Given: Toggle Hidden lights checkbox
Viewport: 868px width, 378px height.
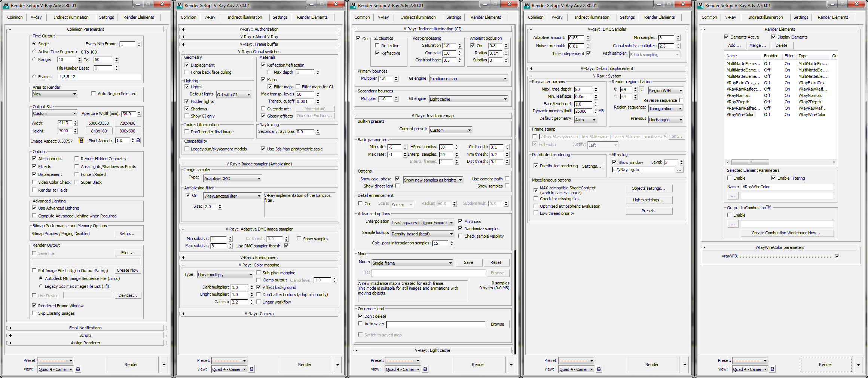Looking at the screenshot, I should [x=187, y=101].
